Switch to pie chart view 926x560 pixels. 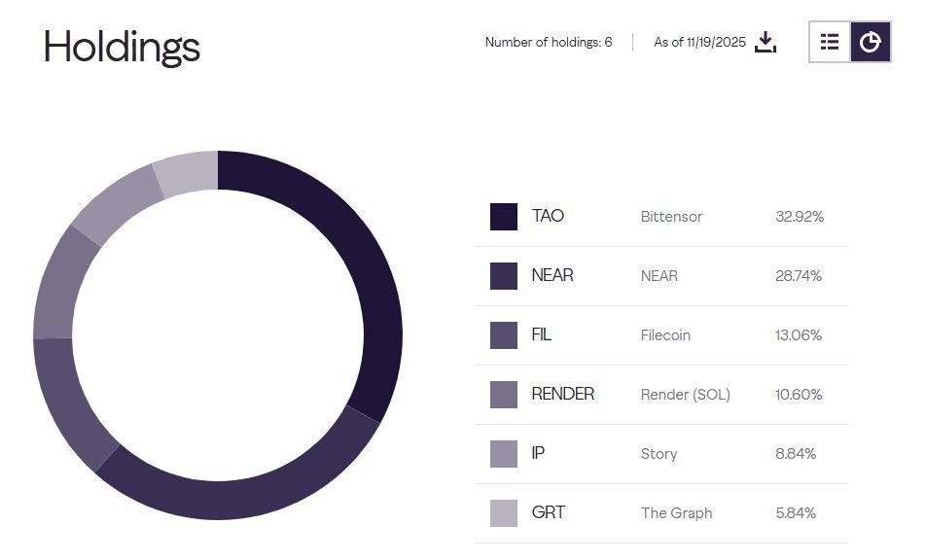pyautogui.click(x=871, y=42)
